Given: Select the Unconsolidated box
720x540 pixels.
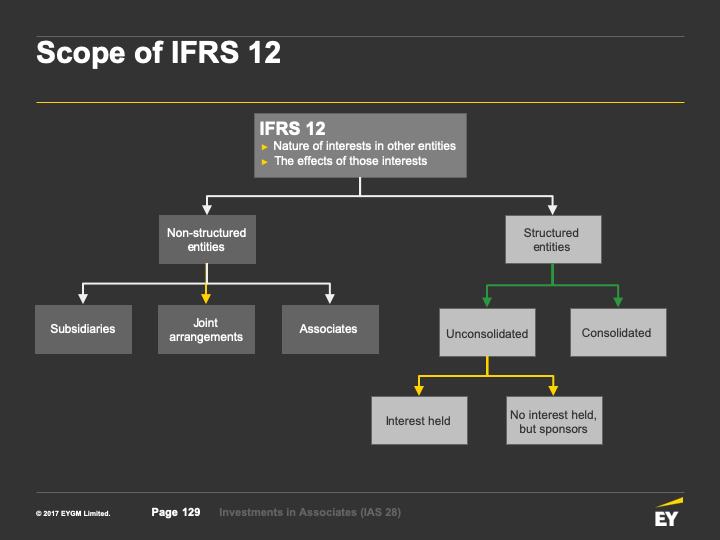Looking at the screenshot, I should pos(487,332).
